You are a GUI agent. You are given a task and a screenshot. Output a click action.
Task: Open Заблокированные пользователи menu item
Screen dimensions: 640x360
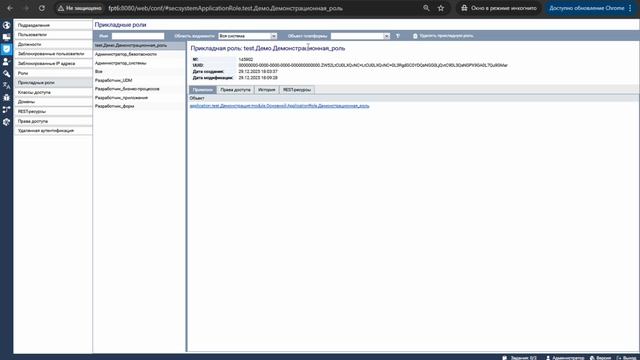tap(53, 54)
